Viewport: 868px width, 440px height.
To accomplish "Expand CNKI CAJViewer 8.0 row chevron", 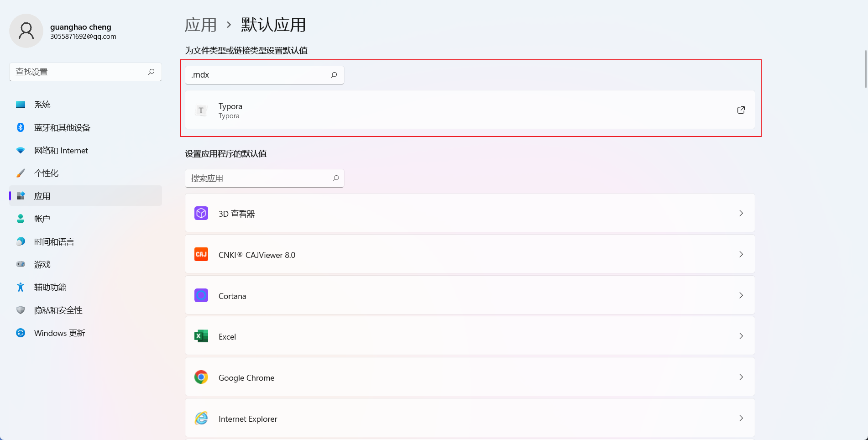I will (741, 254).
